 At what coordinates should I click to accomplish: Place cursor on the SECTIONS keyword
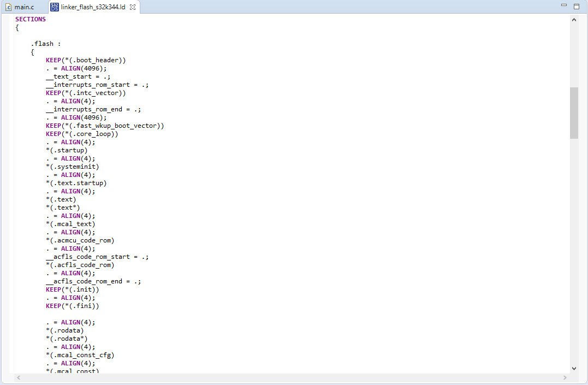30,19
